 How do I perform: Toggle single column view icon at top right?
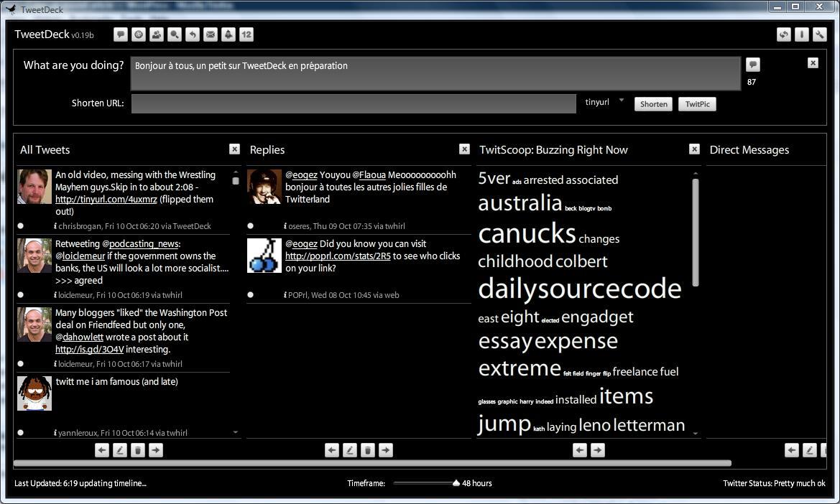tap(801, 34)
